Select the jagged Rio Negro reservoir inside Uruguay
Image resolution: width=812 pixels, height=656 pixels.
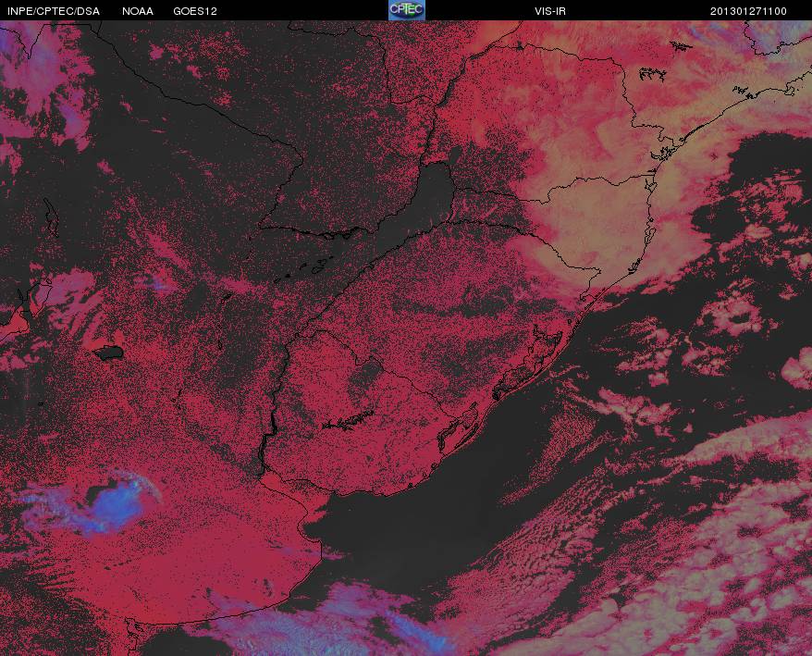[348, 420]
